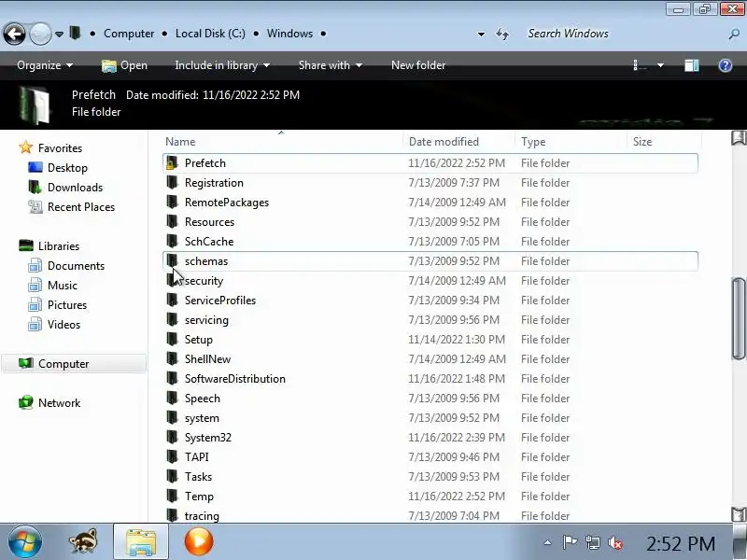747x560 pixels.
Task: Select Computer in the address path
Action: (x=129, y=34)
